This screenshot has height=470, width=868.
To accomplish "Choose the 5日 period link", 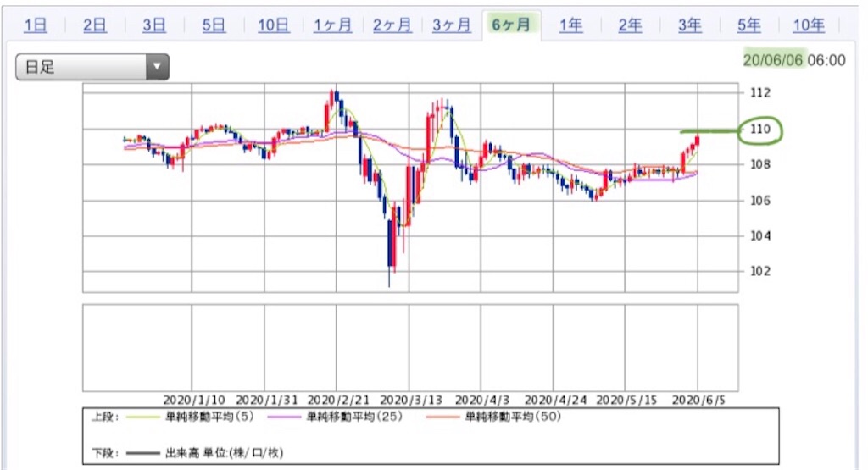I will click(x=214, y=25).
